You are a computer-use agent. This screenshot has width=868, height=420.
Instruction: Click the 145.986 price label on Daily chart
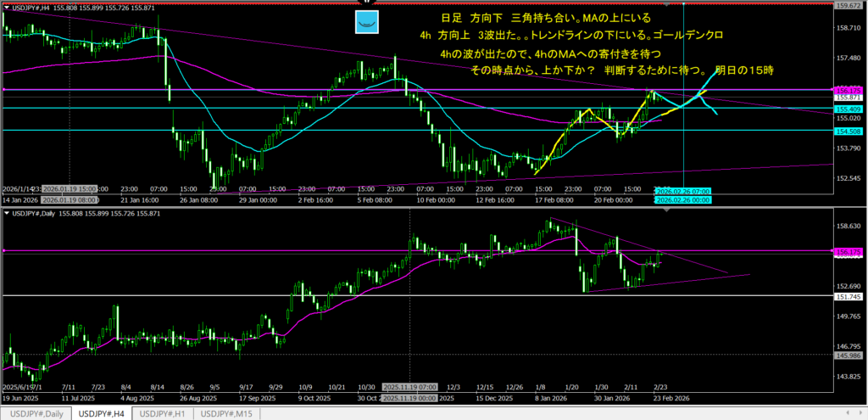tap(849, 356)
